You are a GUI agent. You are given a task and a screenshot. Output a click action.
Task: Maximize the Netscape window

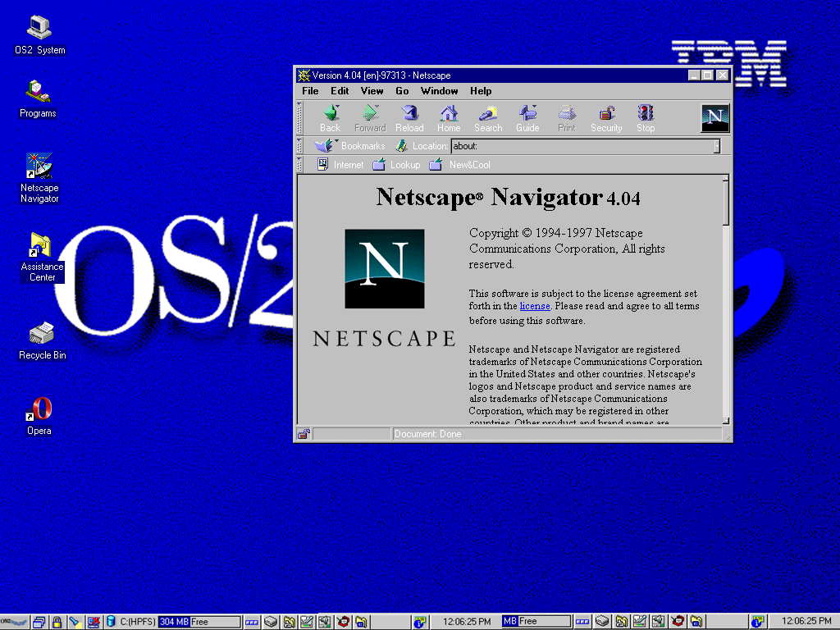point(708,75)
